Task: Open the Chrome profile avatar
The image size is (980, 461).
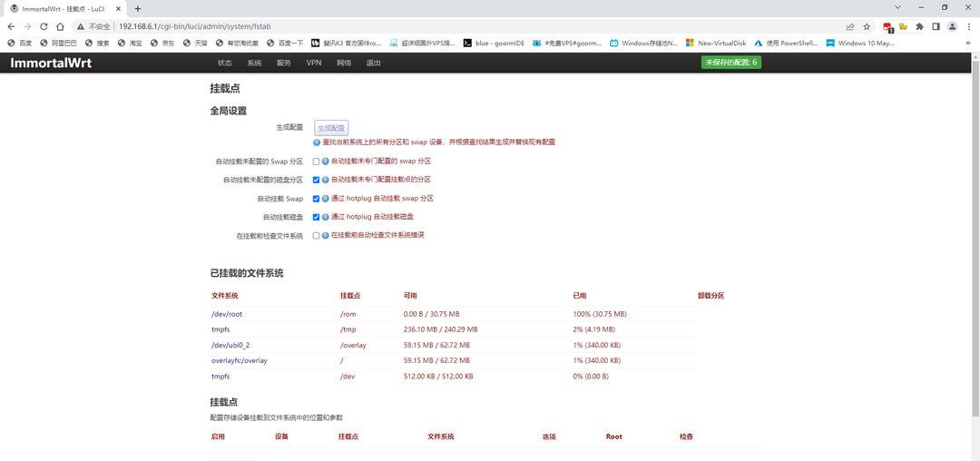Action: [952, 27]
